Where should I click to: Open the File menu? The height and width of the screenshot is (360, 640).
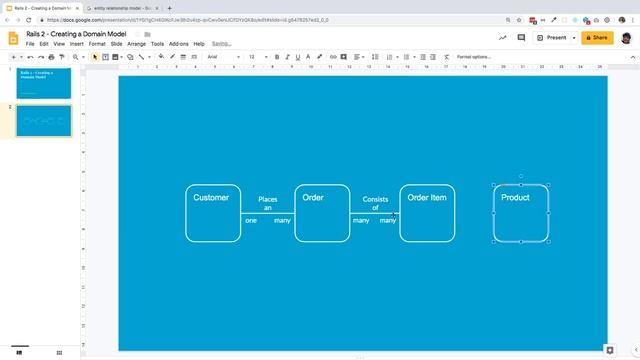(30, 44)
